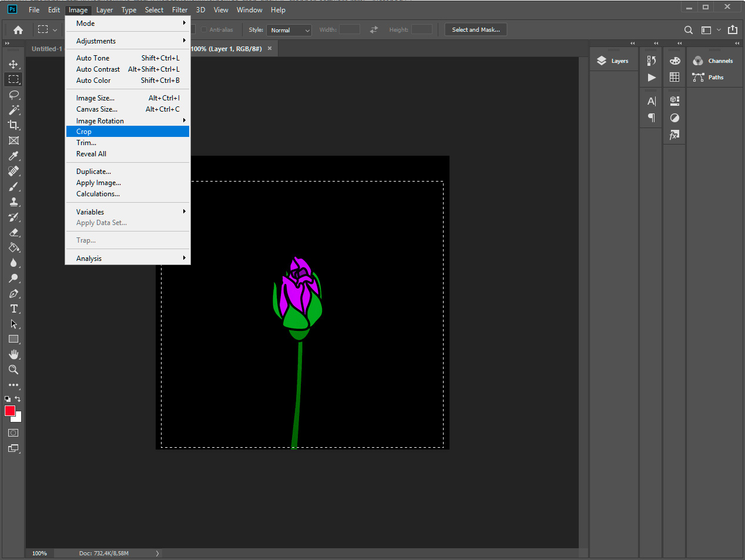Reset to default foreground and background colors
Image resolution: width=745 pixels, height=560 pixels.
(8, 399)
